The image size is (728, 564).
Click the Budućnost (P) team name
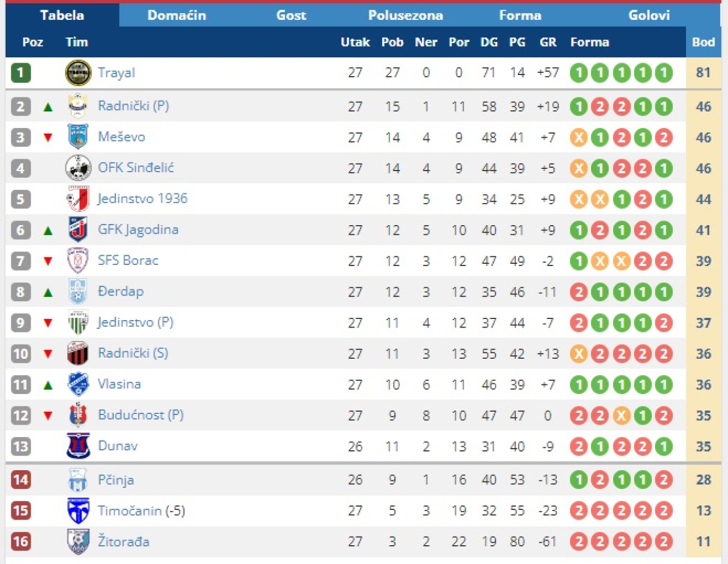tap(140, 415)
